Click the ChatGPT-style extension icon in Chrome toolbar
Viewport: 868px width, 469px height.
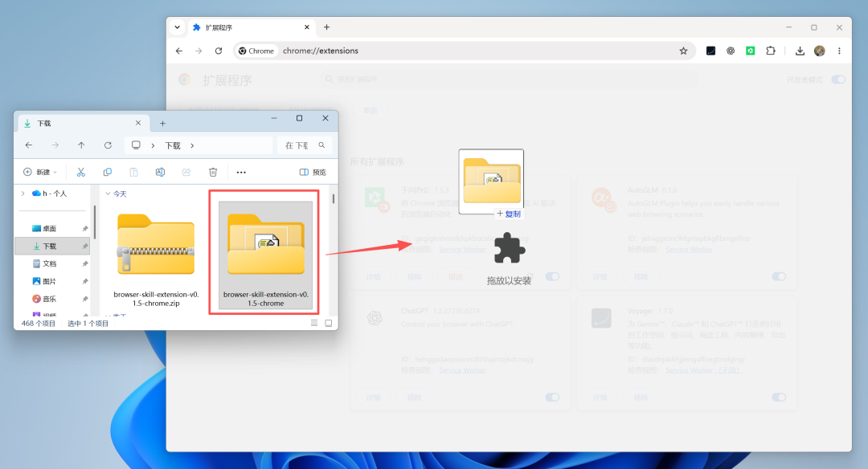coord(731,51)
